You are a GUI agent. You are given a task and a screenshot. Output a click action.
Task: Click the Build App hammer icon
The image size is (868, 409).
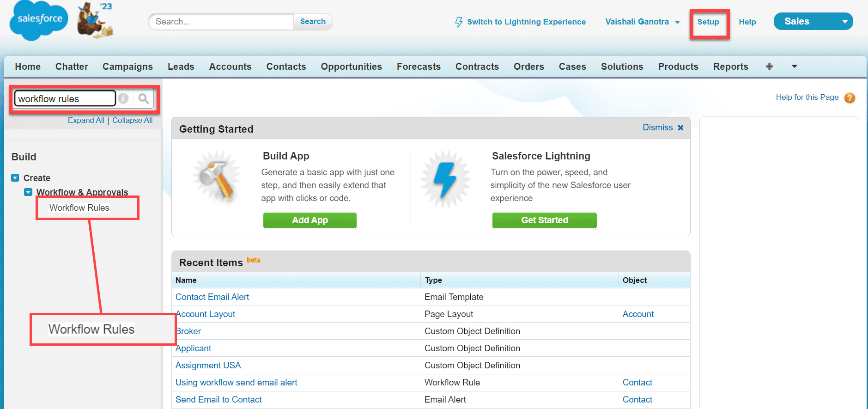click(216, 177)
